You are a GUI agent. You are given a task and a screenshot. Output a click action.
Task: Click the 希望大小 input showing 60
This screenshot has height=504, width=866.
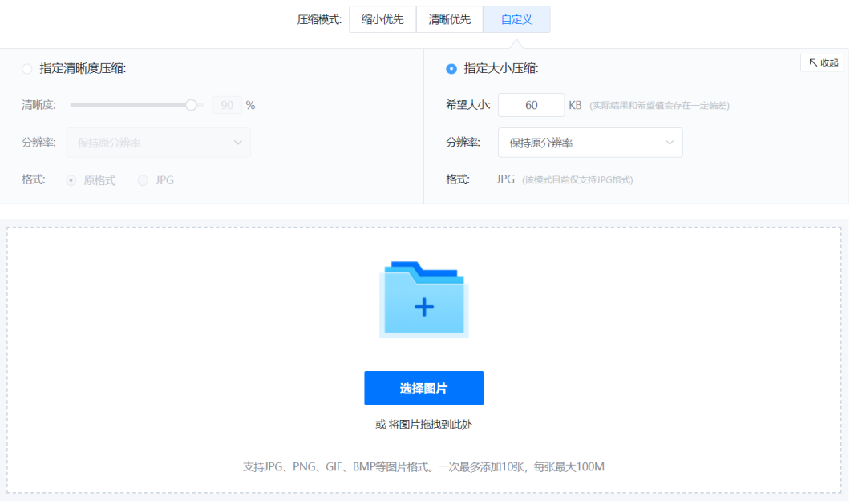point(532,105)
